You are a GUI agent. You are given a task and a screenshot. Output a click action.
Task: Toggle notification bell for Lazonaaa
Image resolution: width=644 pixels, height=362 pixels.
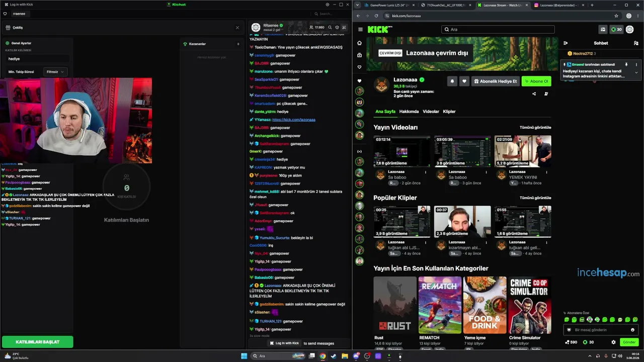(452, 81)
